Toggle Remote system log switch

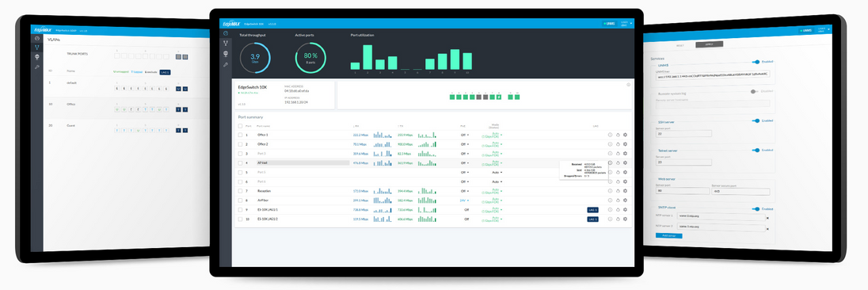[x=754, y=91]
